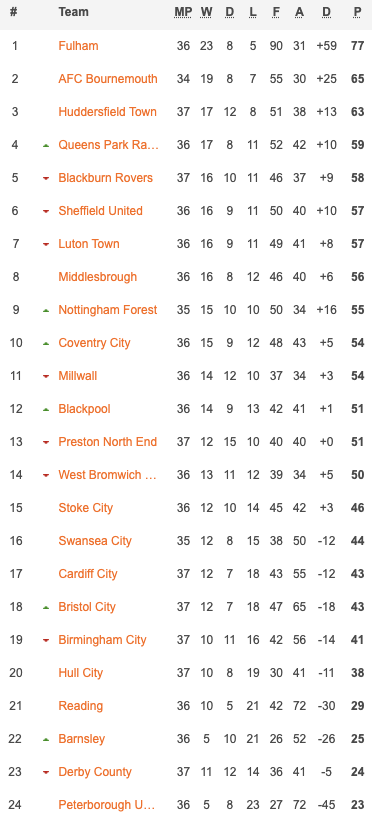This screenshot has height=820, width=372.
Task: Click the bold P points column header
Action: [x=358, y=12]
